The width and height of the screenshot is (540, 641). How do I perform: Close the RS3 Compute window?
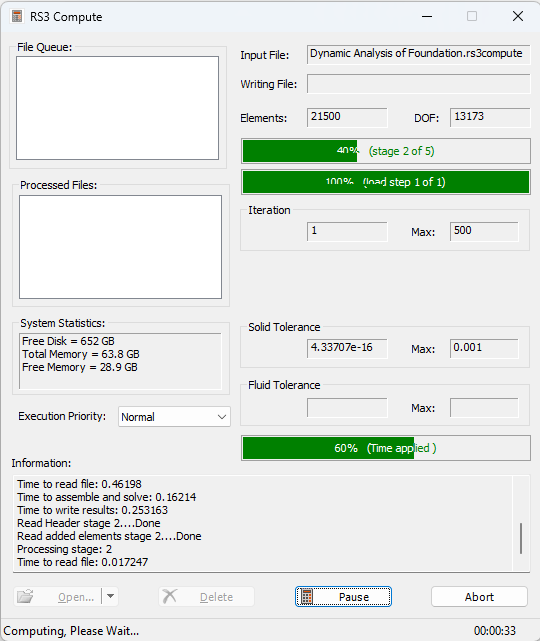point(518,16)
